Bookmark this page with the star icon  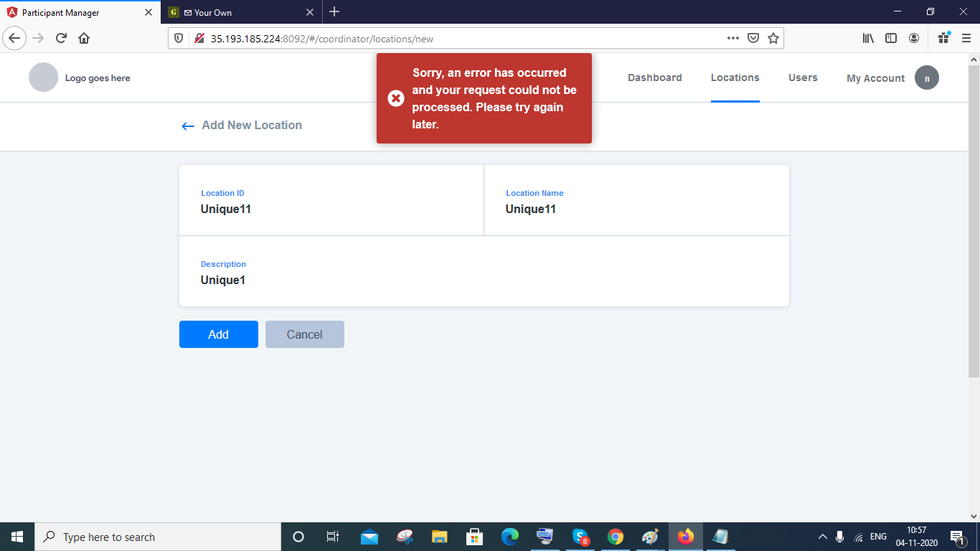pos(773,38)
